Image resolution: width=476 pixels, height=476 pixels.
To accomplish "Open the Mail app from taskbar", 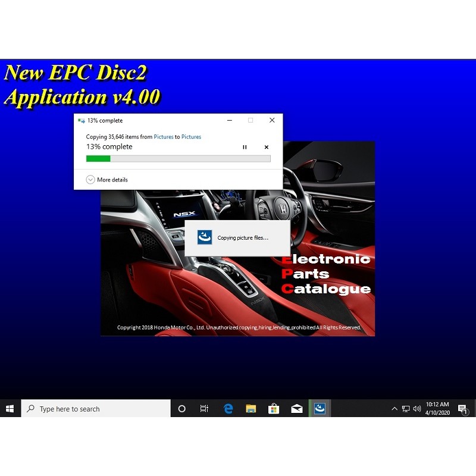I will pyautogui.click(x=296, y=409).
